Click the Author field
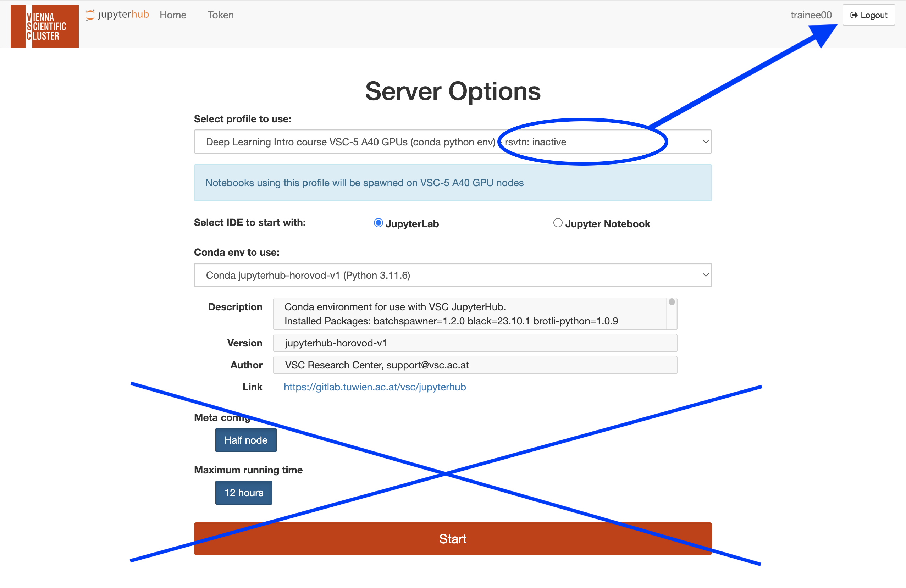 (x=475, y=365)
